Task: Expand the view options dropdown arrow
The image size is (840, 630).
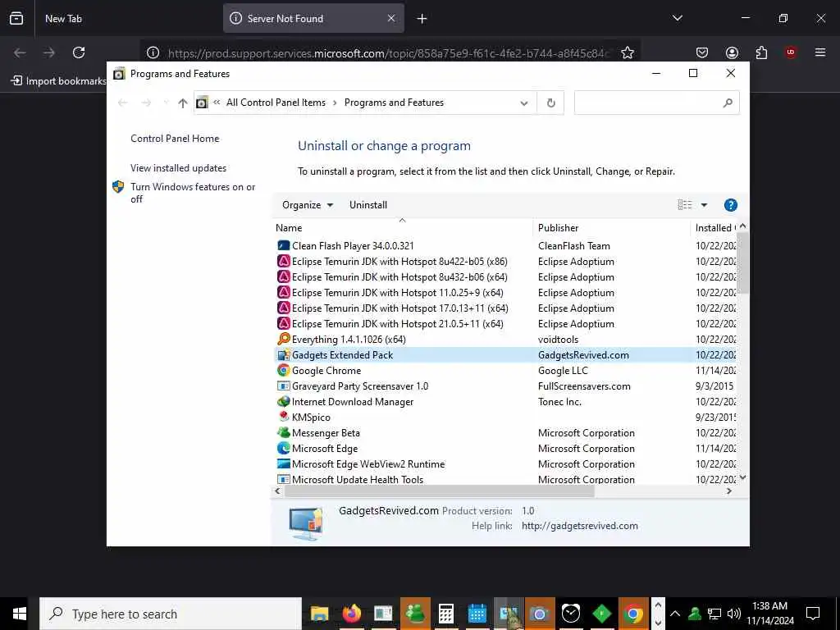Action: [704, 205]
